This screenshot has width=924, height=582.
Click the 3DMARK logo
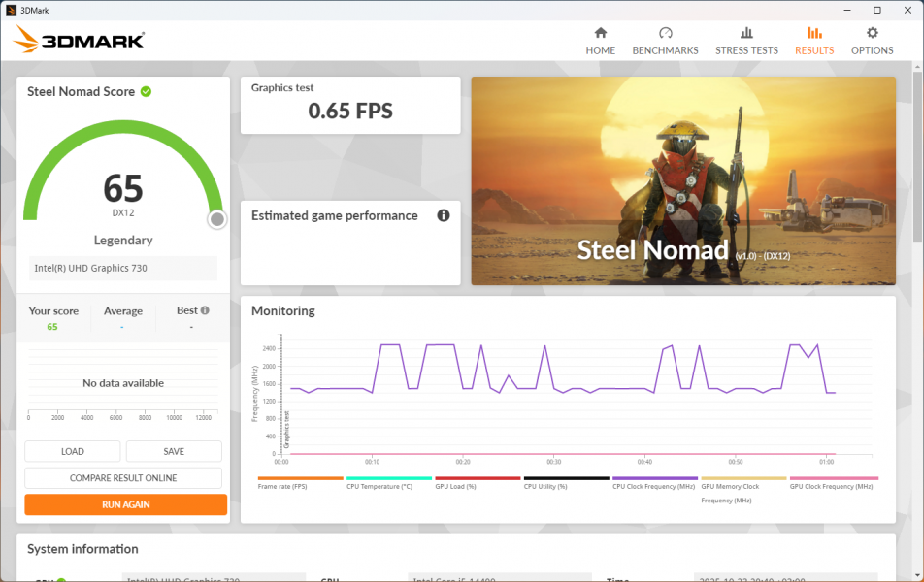(x=80, y=40)
